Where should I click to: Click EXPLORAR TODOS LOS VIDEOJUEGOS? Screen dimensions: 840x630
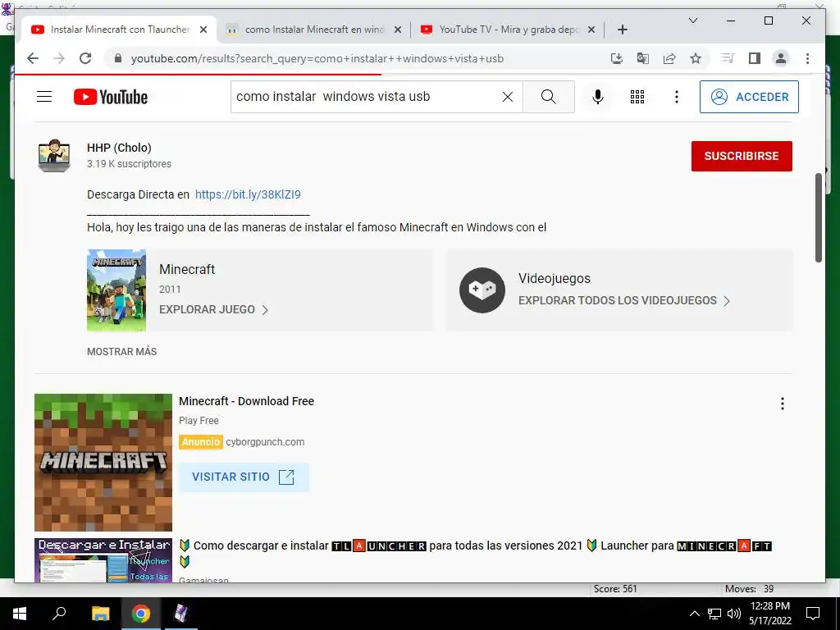[x=624, y=300]
